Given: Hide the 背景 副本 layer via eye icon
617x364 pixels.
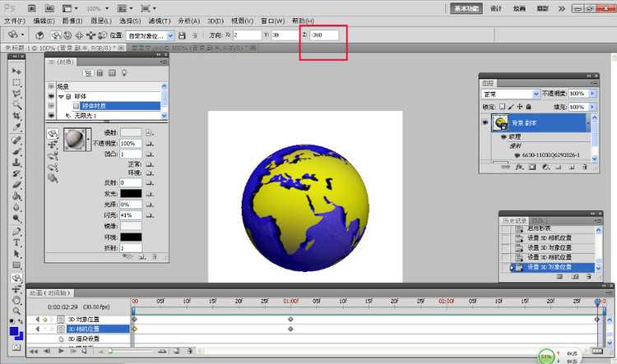Looking at the screenshot, I should pos(485,122).
